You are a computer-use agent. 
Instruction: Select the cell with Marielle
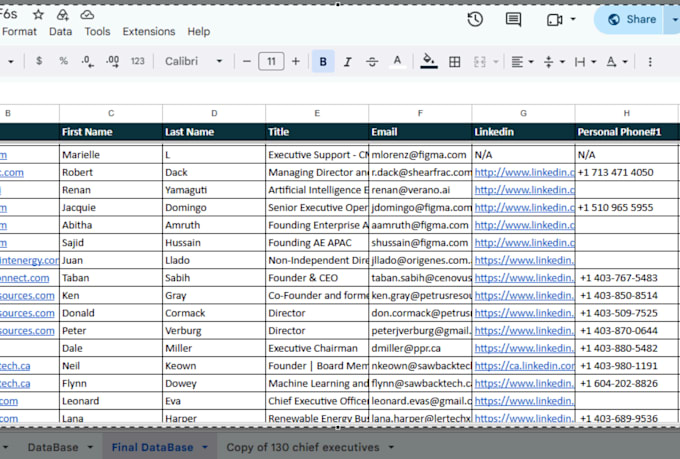pyautogui.click(x=111, y=155)
